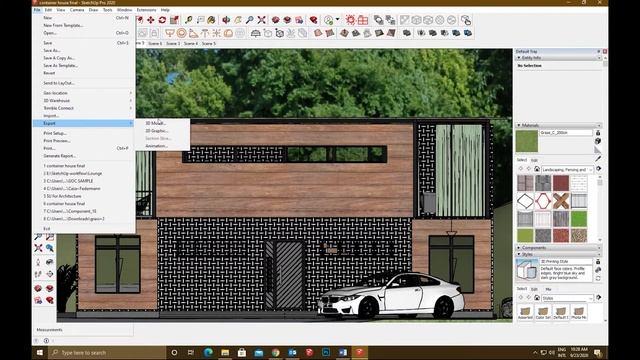Open File Explorer from the taskbar
This screenshot has height=360, width=640.
coord(225,352)
